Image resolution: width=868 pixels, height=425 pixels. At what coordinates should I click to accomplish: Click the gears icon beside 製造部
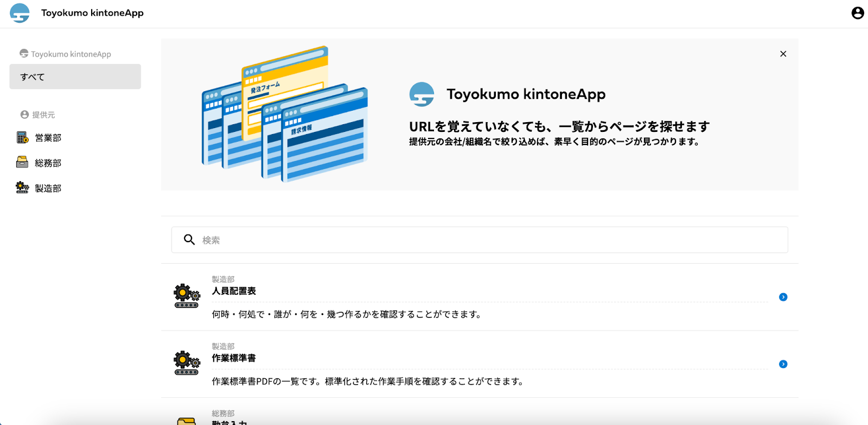point(22,188)
